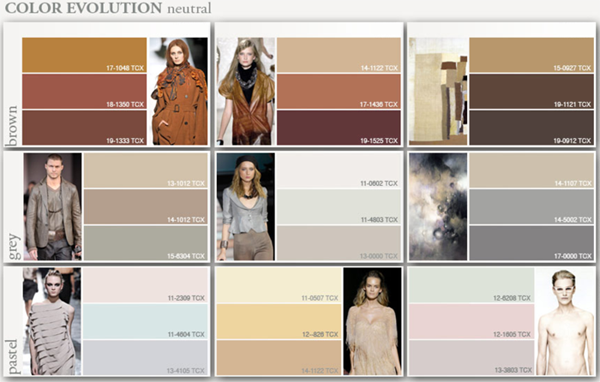
Task: Select the 14-1122 TCX tan swatch in brown row
Action: tap(339, 55)
